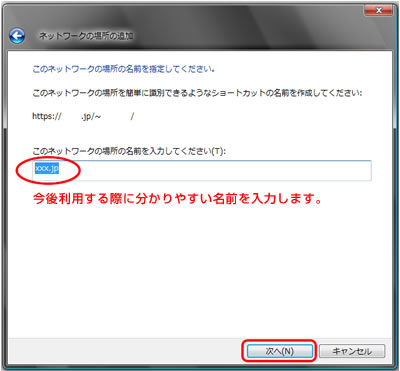400x371 pixels.
Task: Click the https:// address text
Action: pos(83,116)
